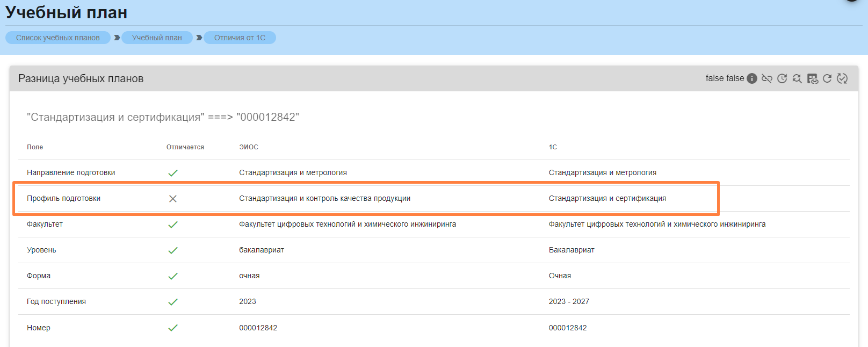The width and height of the screenshot is (868, 347).
Task: Click the unlink (broken chain) icon
Action: click(767, 78)
